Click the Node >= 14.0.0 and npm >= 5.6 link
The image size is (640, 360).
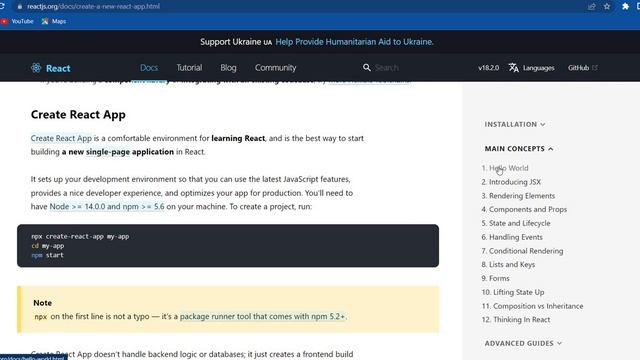107,207
